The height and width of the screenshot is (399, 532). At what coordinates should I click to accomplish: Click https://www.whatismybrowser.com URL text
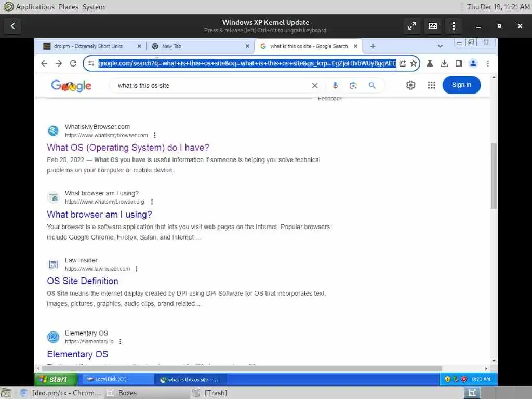tap(106, 136)
